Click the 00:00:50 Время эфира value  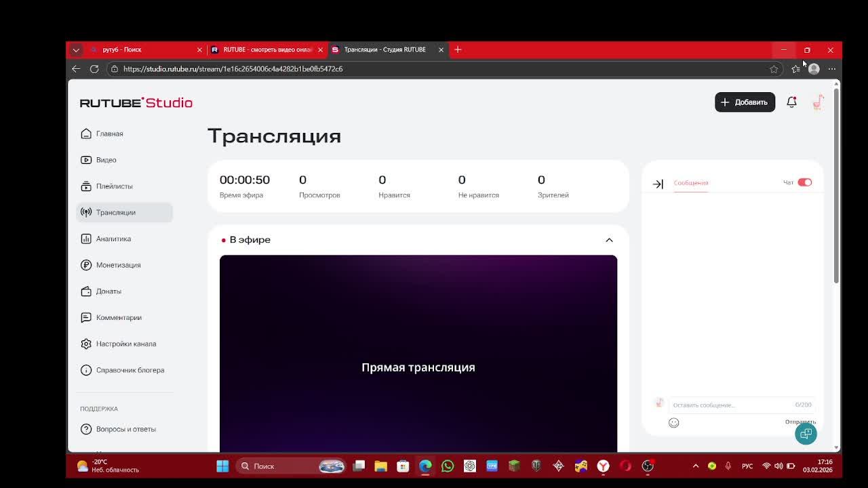pos(245,180)
